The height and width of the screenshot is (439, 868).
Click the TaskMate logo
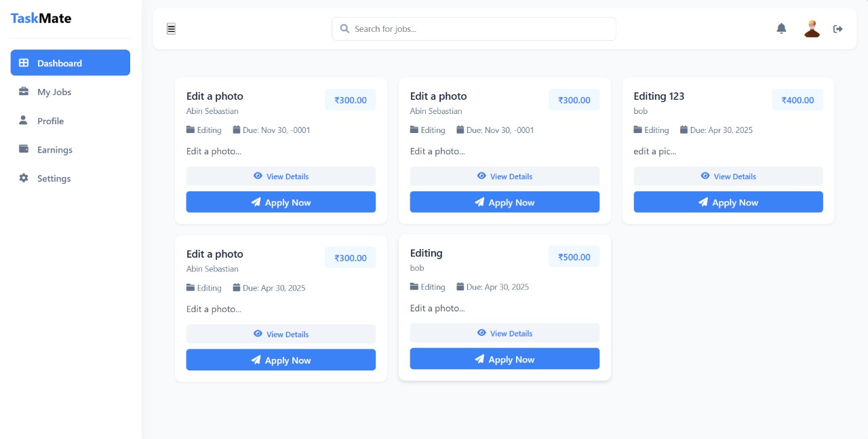tap(41, 18)
